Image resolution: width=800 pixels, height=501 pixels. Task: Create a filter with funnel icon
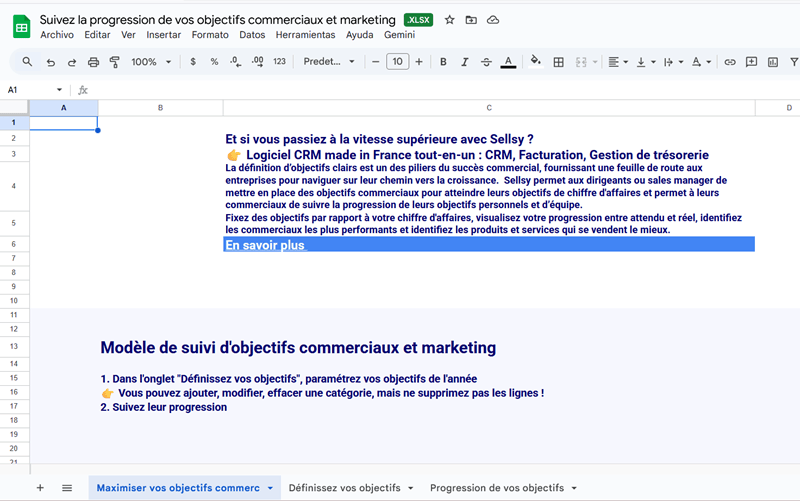point(794,62)
